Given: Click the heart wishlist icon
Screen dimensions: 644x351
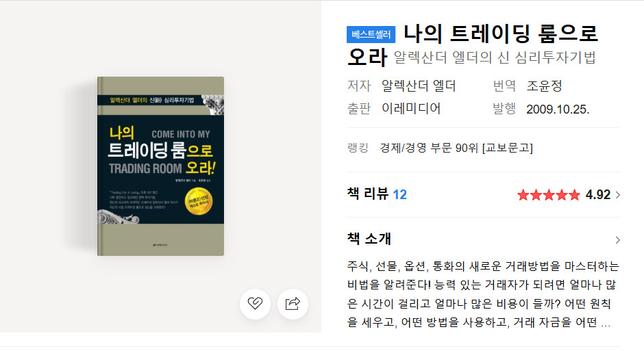Looking at the screenshot, I should pos(255,304).
